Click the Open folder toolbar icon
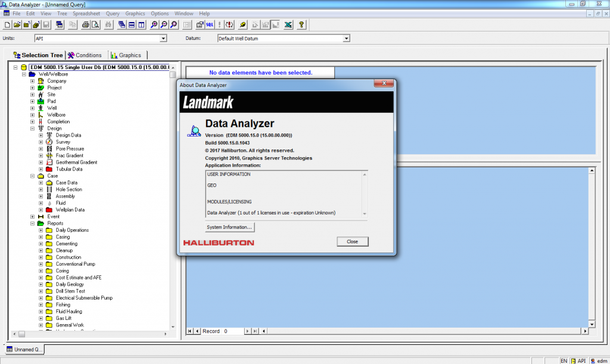This screenshot has height=364, width=610. coord(17,25)
